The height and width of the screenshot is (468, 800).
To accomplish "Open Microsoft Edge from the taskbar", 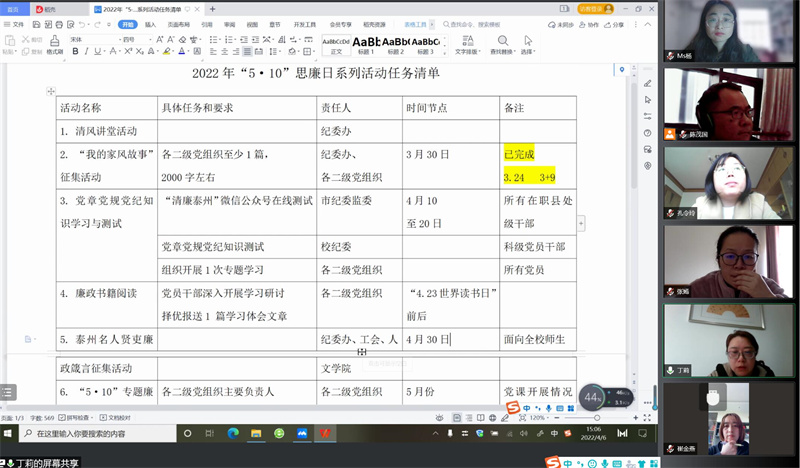I will (233, 433).
